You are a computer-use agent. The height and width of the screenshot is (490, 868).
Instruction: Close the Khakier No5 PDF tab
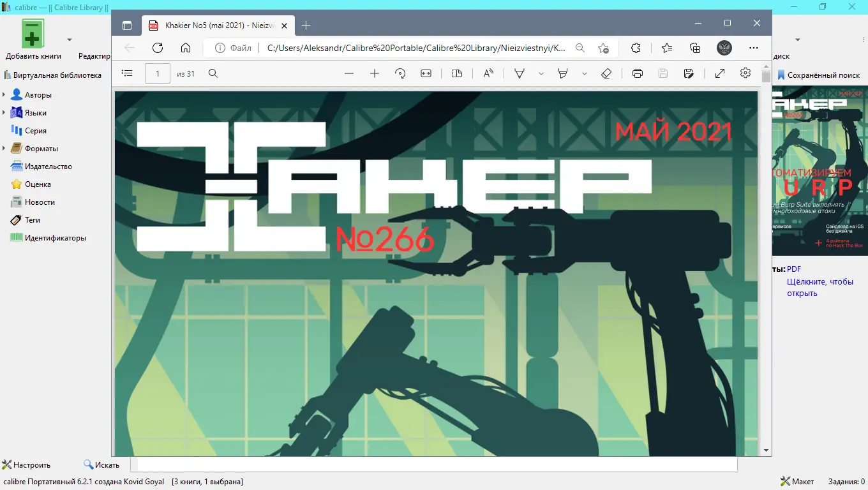[284, 26]
